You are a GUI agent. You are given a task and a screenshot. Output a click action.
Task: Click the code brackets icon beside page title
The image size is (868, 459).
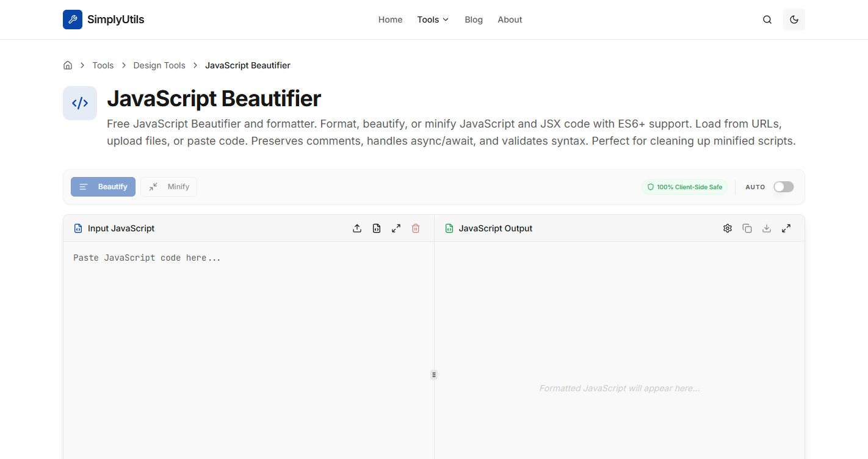[x=80, y=103]
